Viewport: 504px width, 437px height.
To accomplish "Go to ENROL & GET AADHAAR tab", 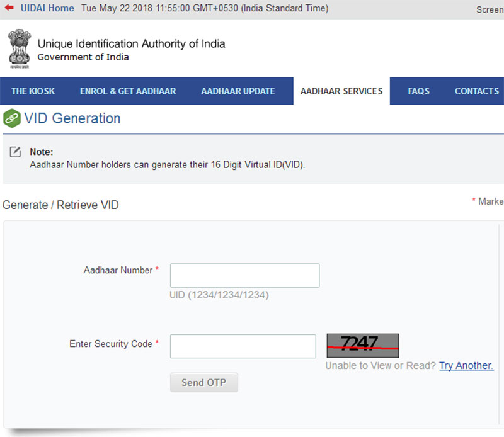I will [128, 91].
